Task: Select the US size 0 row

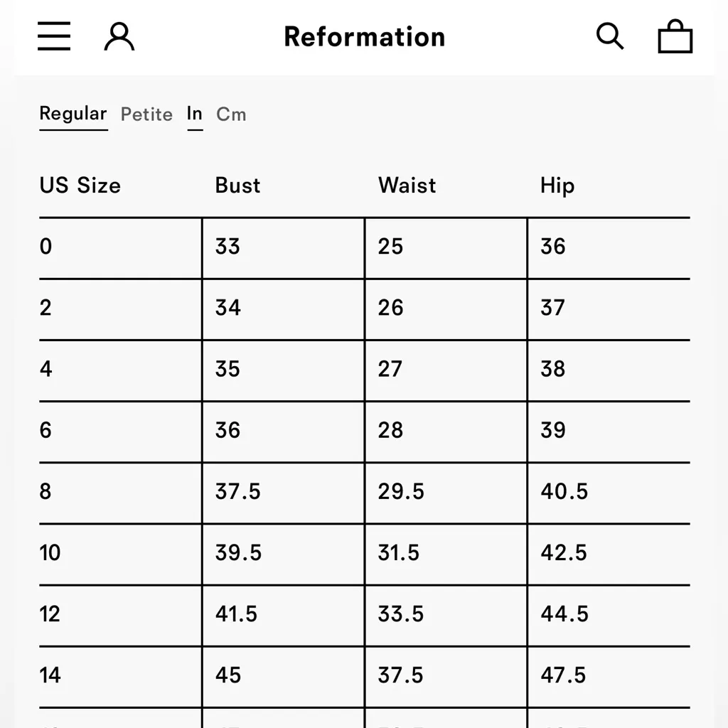Action: 46,247
